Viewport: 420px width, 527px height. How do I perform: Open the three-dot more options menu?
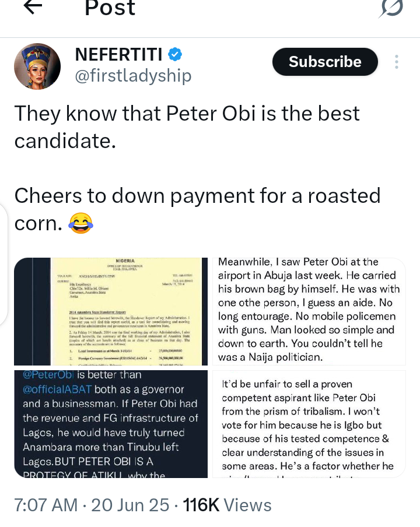tap(397, 62)
